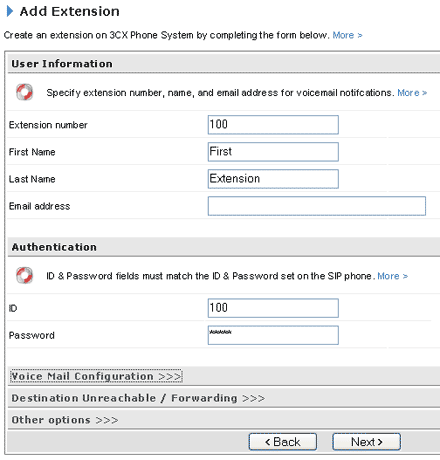
Task: Click the Back button
Action: (x=283, y=442)
